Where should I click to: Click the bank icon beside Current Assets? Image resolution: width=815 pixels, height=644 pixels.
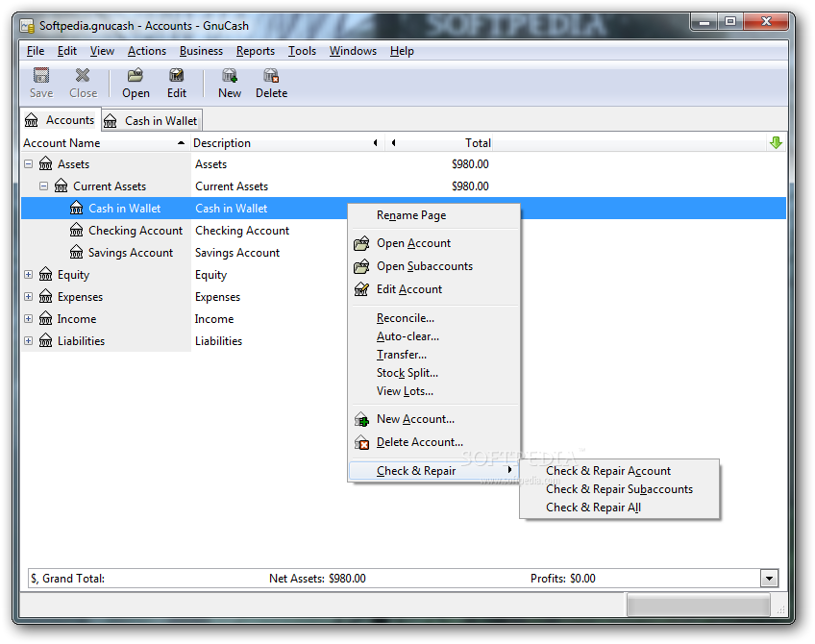click(x=62, y=186)
